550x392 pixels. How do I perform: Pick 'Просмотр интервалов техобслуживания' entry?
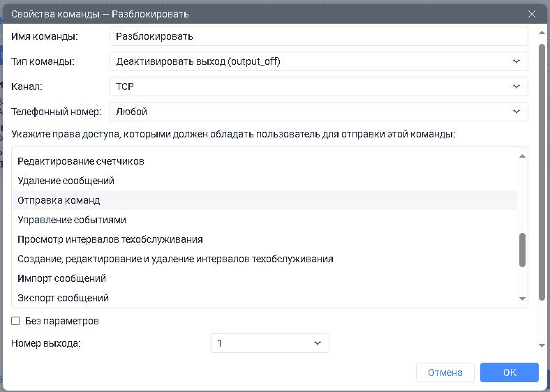(110, 239)
